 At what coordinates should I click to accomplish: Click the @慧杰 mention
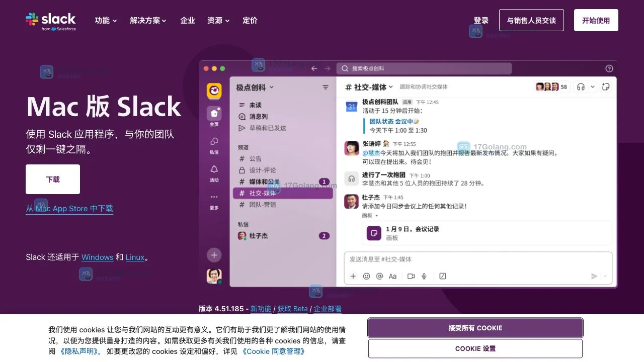coord(371,153)
